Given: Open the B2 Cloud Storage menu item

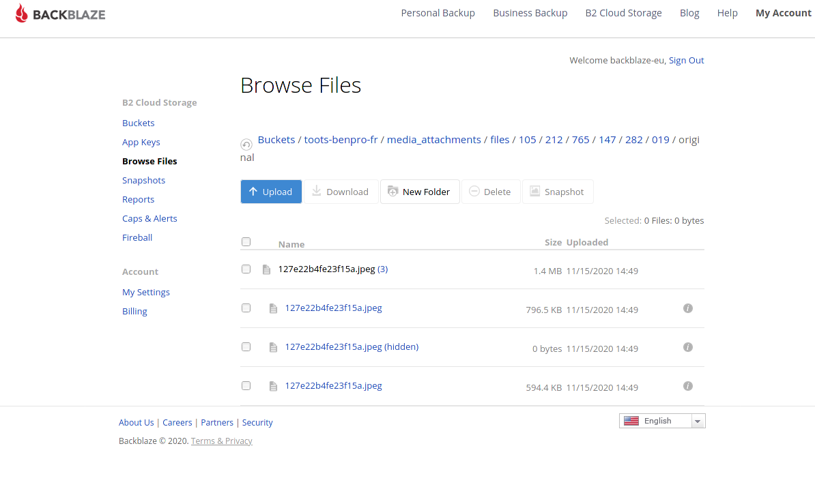Looking at the screenshot, I should click(623, 12).
